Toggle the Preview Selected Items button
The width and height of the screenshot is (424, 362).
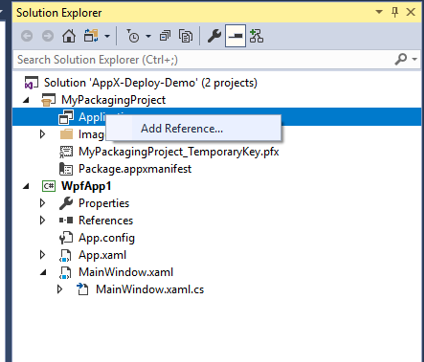click(235, 35)
